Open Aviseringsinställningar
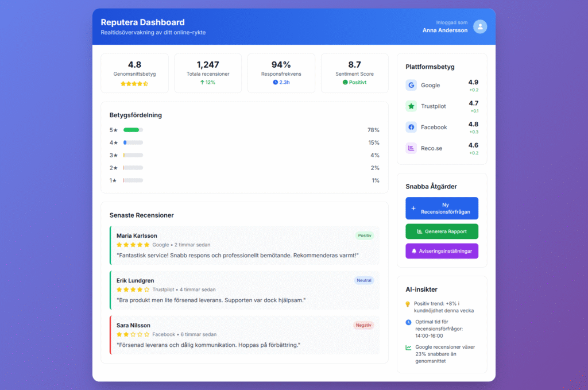The width and height of the screenshot is (588, 390). 442,251
